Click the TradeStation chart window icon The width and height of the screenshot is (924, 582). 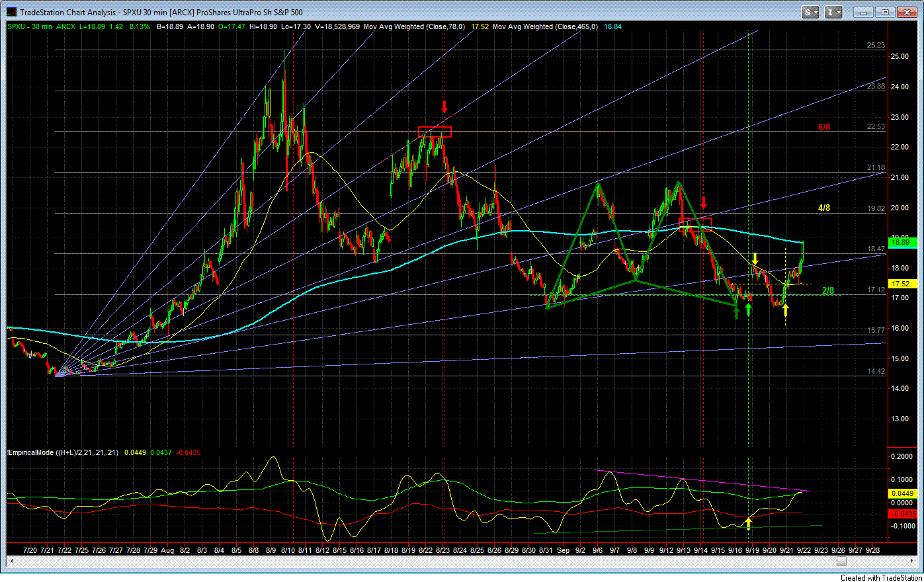pyautogui.click(x=11, y=12)
